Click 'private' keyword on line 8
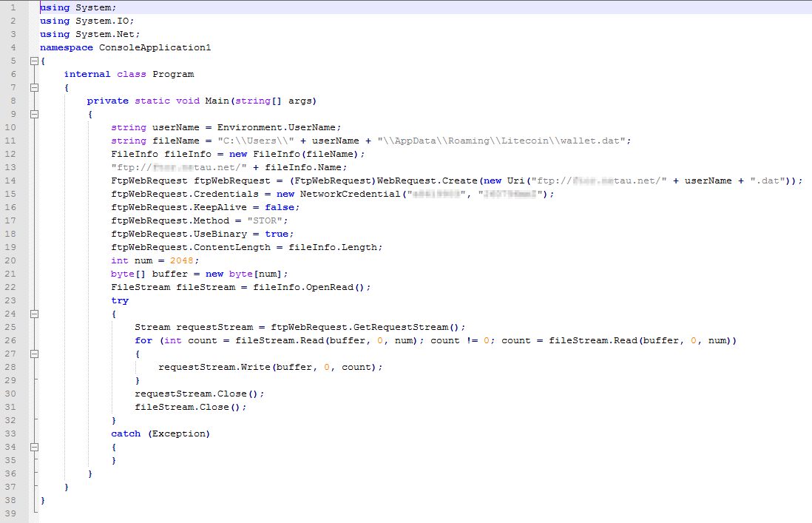Image resolution: width=812 pixels, height=523 pixels. [x=108, y=101]
